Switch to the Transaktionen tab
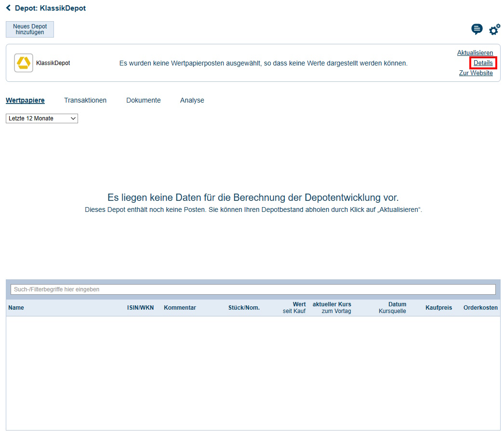The width and height of the screenshot is (504, 432). [x=85, y=100]
